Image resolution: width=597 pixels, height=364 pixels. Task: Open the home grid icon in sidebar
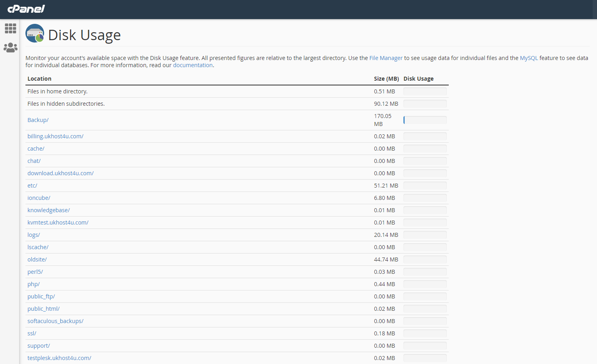tap(10, 28)
